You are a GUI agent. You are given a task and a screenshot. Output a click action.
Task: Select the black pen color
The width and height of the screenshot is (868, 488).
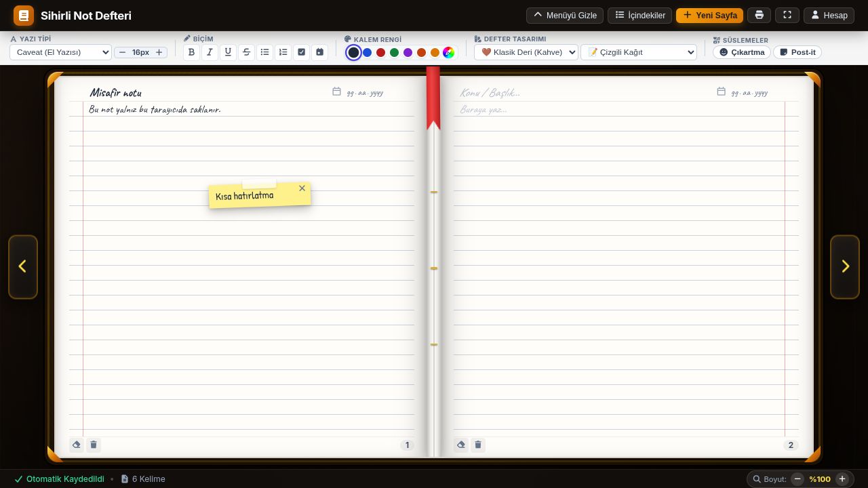353,52
